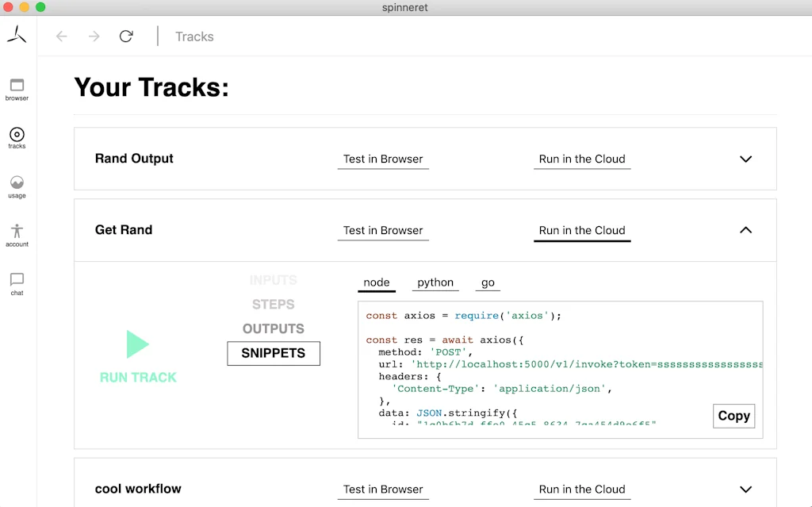Select the node snippet tab
Screen dimensions: 812x507
376,282
